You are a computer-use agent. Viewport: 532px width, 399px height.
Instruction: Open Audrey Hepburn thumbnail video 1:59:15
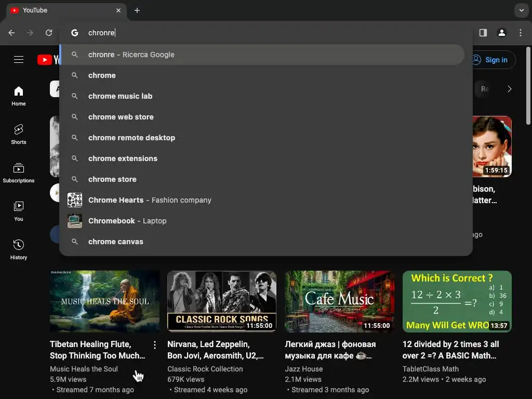pos(492,146)
